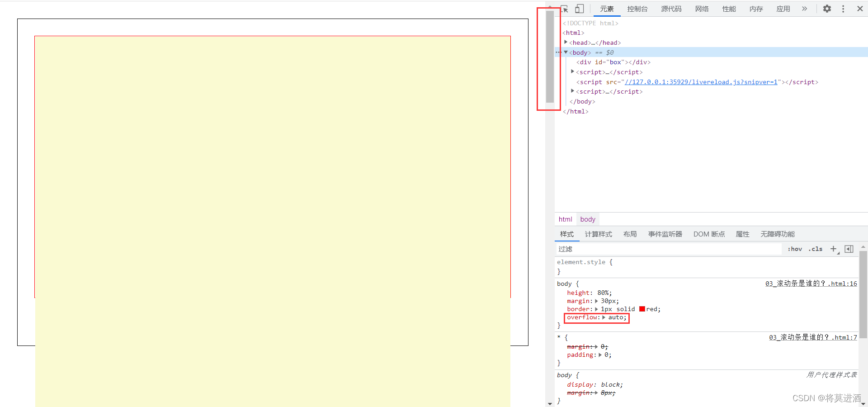Expand the head element node
This screenshot has width=868, height=407.
[x=566, y=42]
